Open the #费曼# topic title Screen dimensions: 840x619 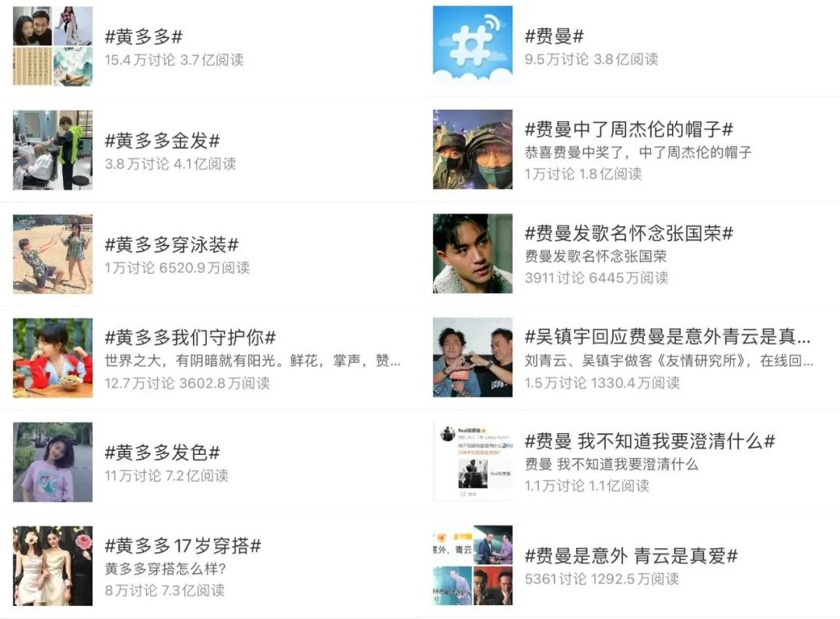554,36
